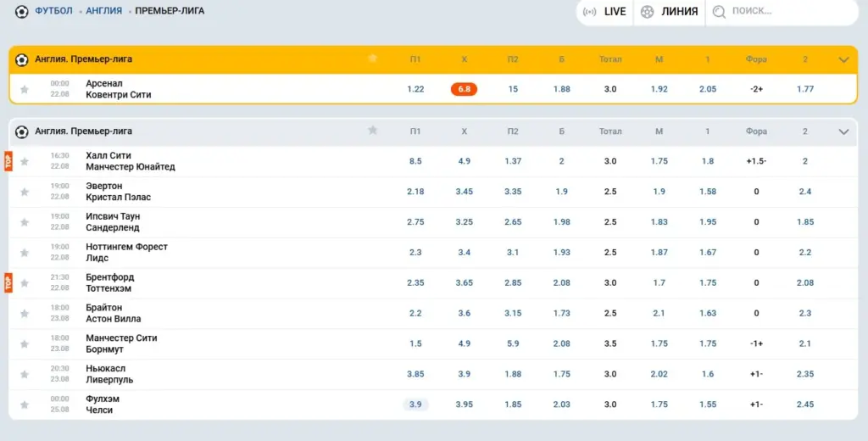
Task: Collapse the gray Премьер-лига section chevron
Action: 843,131
